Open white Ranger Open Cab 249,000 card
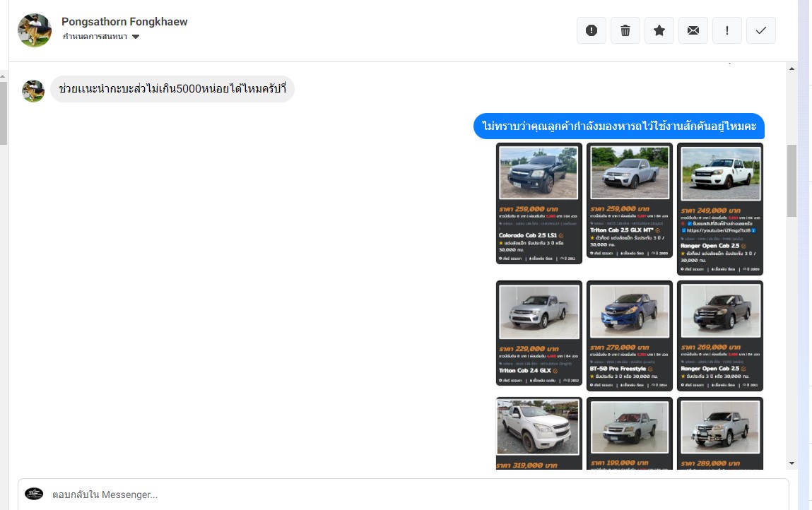812x510 pixels. (720, 209)
